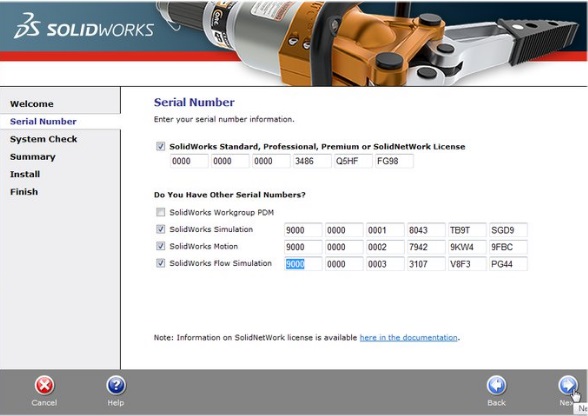Screen dimensions: 588x416
Task: Proceed with the Next arrow icon
Action: coord(568,385)
